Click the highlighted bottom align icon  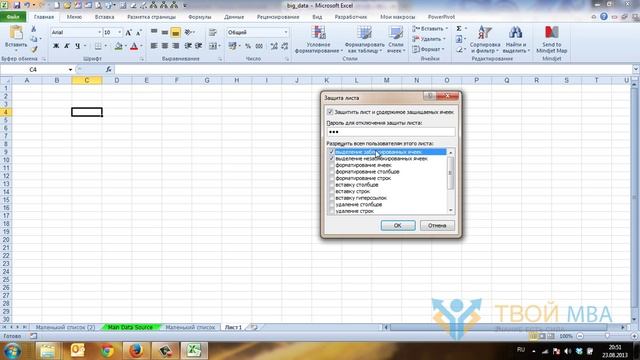click(176, 32)
